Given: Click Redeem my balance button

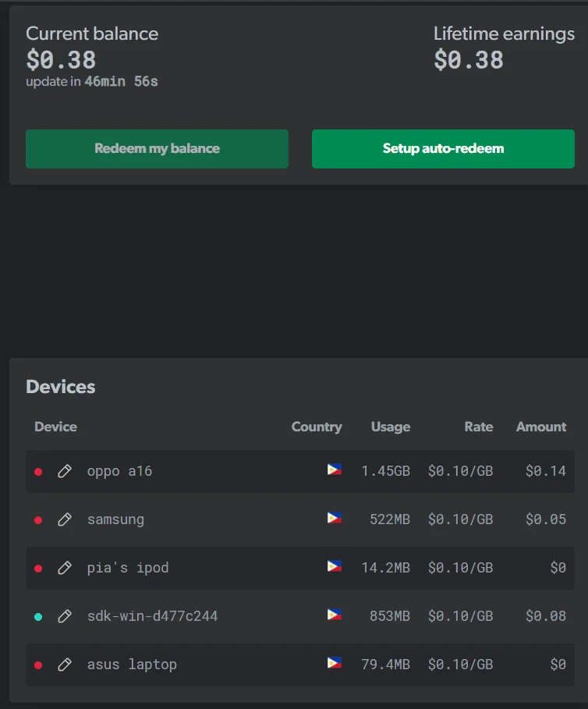Looking at the screenshot, I should 157,149.
